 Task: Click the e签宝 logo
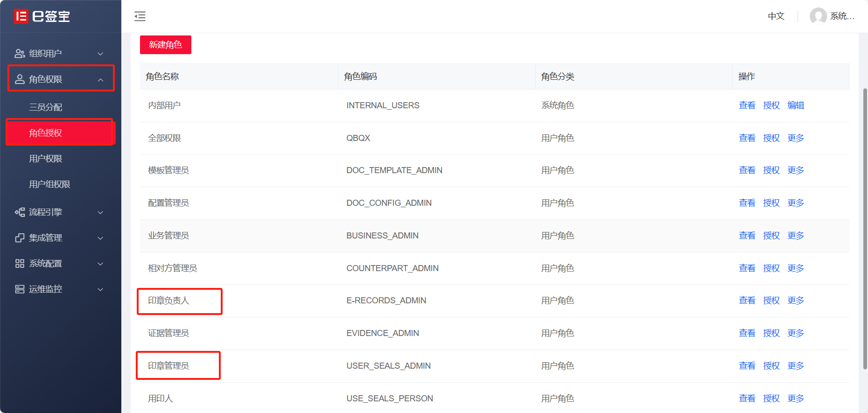click(x=42, y=16)
